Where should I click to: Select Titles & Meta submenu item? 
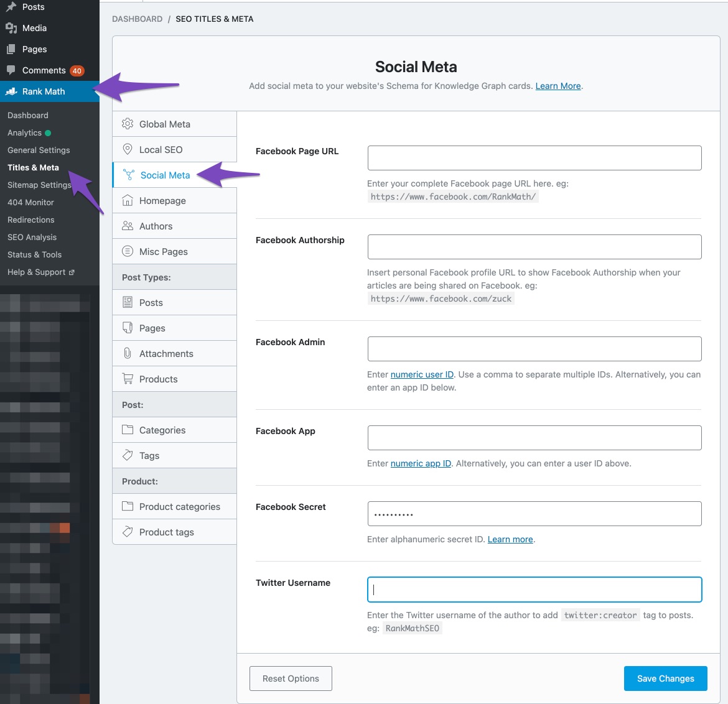coord(33,167)
